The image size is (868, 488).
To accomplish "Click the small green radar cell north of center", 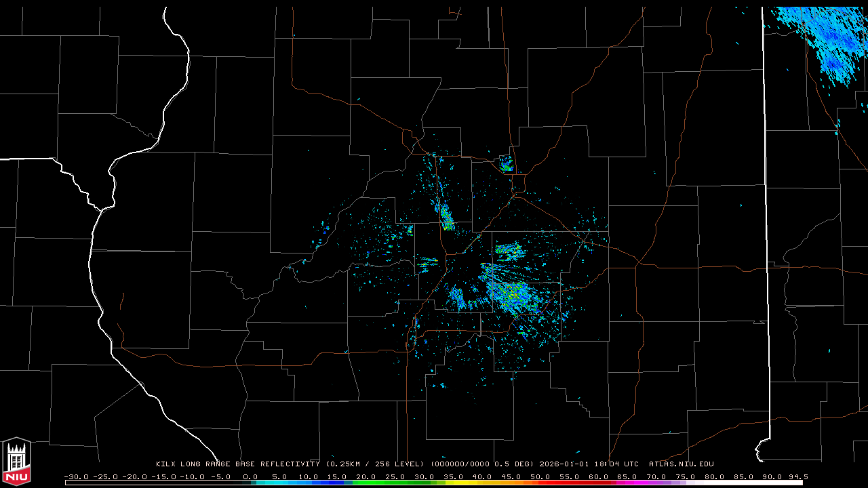I will pos(506,163).
